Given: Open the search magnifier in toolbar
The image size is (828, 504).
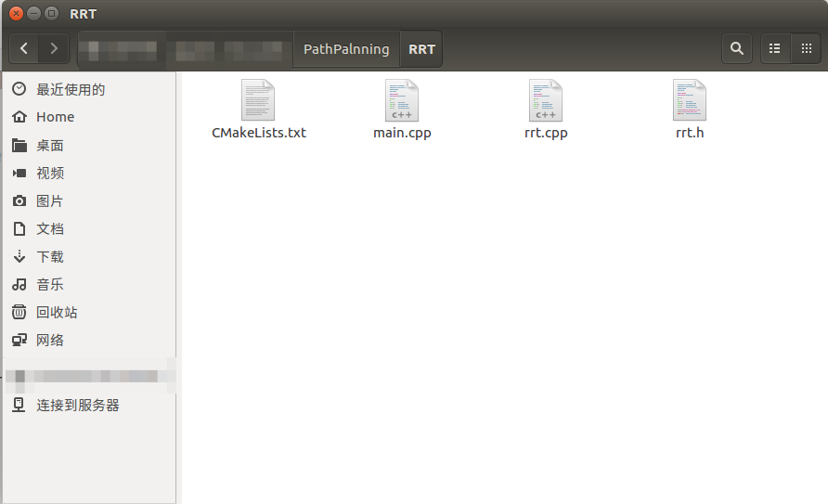Looking at the screenshot, I should pyautogui.click(x=737, y=48).
